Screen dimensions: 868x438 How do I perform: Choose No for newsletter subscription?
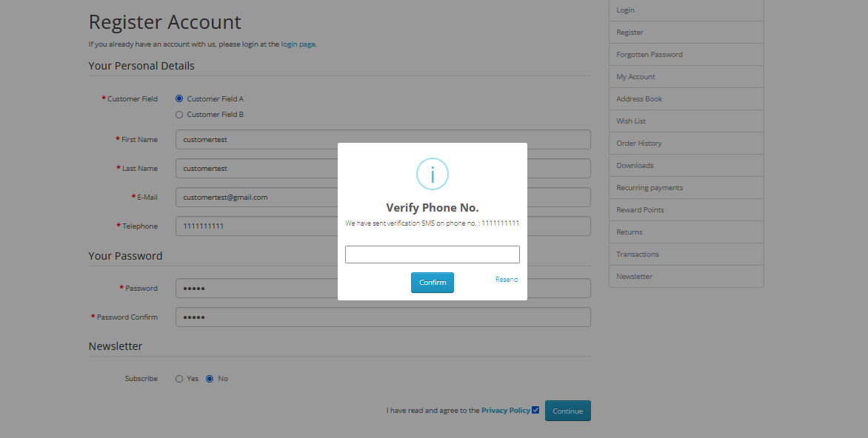[x=210, y=379]
